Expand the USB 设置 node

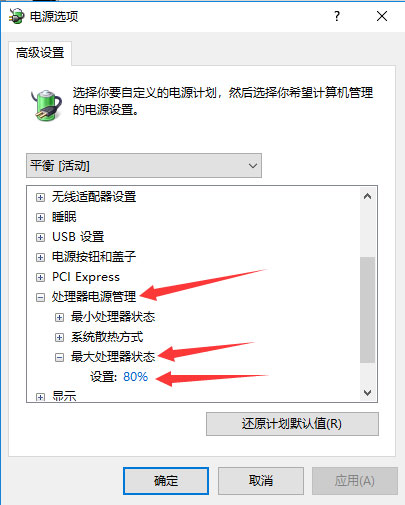[x=40, y=237]
